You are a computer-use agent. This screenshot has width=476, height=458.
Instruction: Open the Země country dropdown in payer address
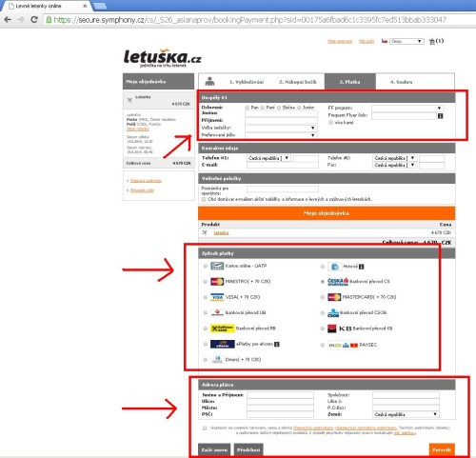click(406, 414)
